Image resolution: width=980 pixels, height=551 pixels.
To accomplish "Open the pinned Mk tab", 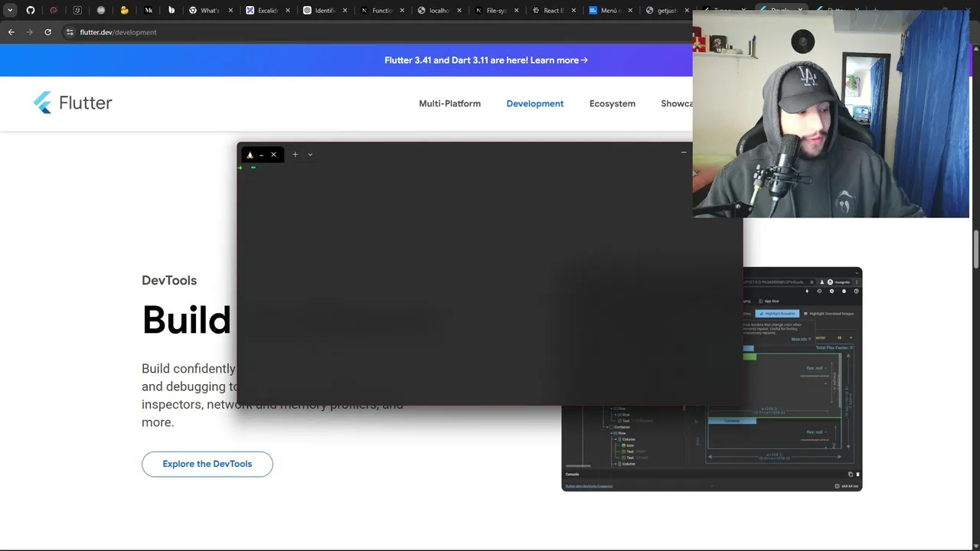I will click(149, 11).
